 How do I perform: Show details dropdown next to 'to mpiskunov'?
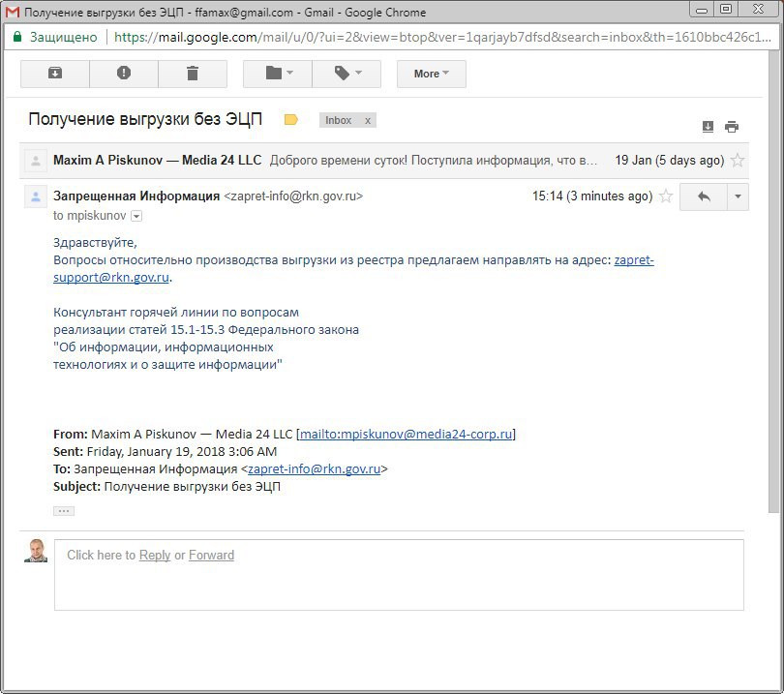pos(136,216)
